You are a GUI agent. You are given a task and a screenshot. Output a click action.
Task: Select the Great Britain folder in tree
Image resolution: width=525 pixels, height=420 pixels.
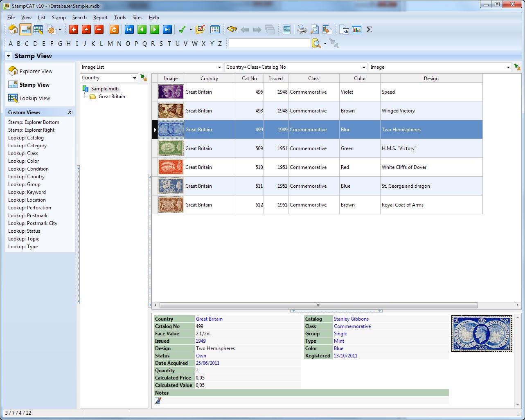[111, 97]
